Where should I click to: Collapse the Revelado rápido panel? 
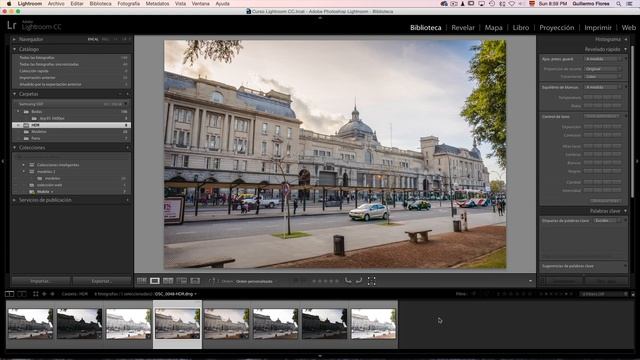click(x=626, y=49)
